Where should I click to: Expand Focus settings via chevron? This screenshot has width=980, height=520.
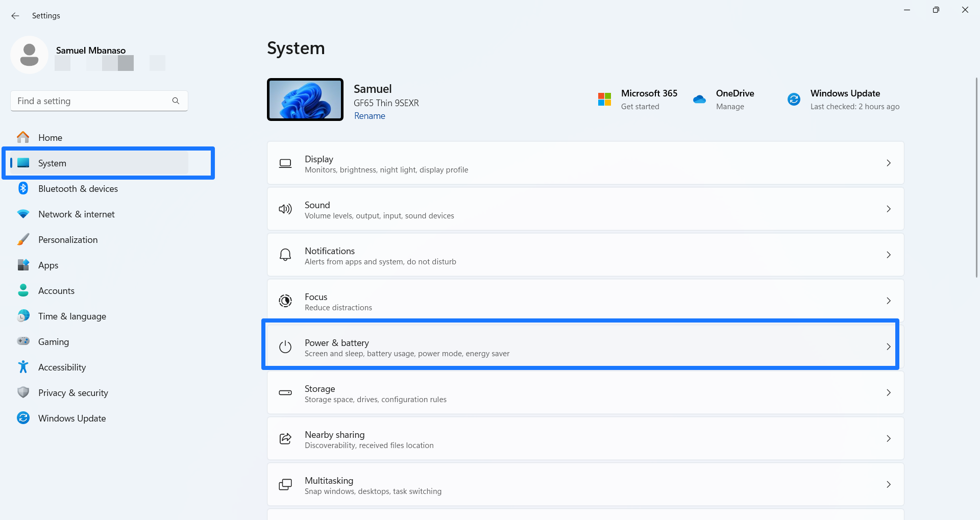click(x=888, y=301)
